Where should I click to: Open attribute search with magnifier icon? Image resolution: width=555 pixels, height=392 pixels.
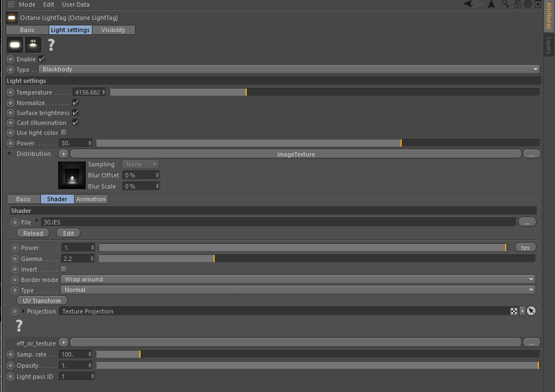[x=505, y=4]
